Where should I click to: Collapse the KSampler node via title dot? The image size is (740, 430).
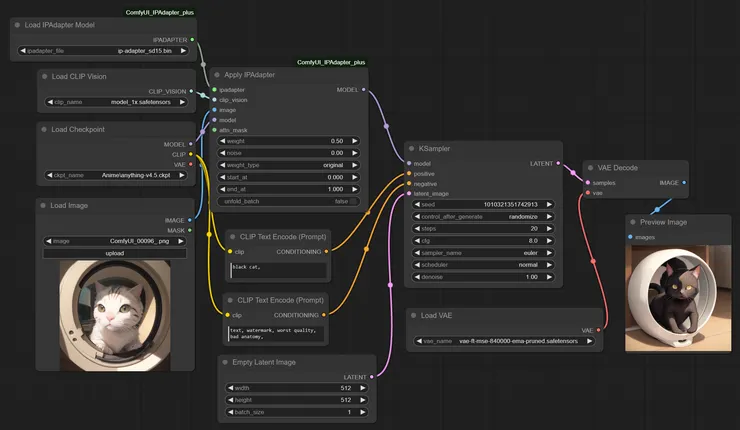[412, 149]
